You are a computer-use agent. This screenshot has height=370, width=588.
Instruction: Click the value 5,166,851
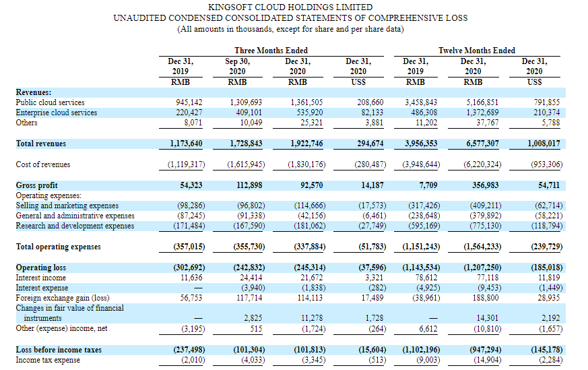pos(482,102)
